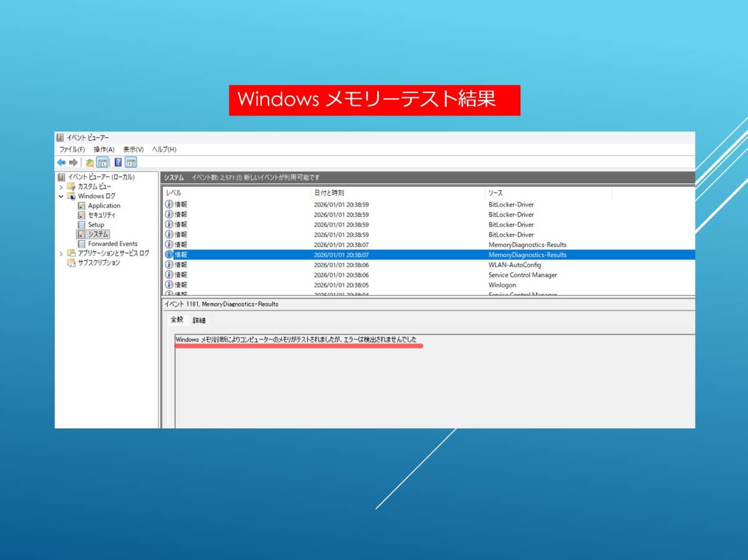
Task: Show the action pane using its toolbar icon
Action: [x=129, y=163]
